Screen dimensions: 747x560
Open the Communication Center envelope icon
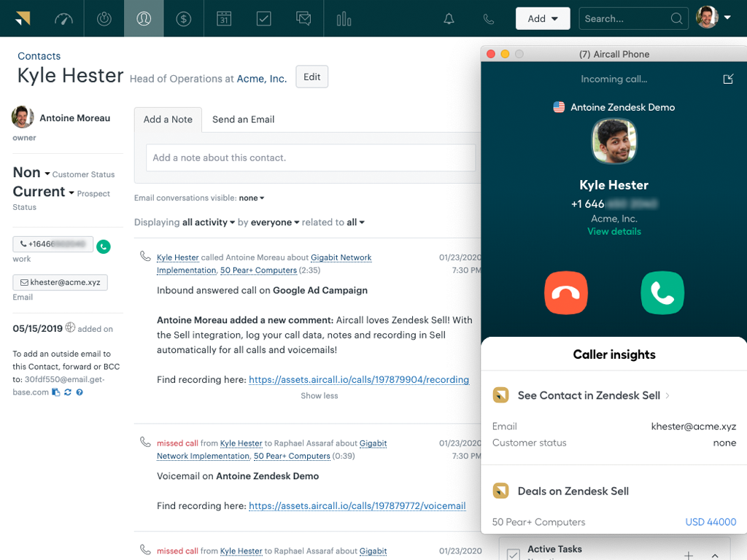click(303, 18)
